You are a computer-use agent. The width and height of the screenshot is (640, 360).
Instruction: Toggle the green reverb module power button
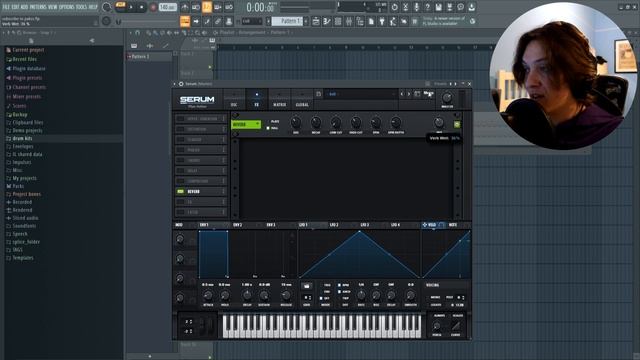pyautogui.click(x=457, y=124)
